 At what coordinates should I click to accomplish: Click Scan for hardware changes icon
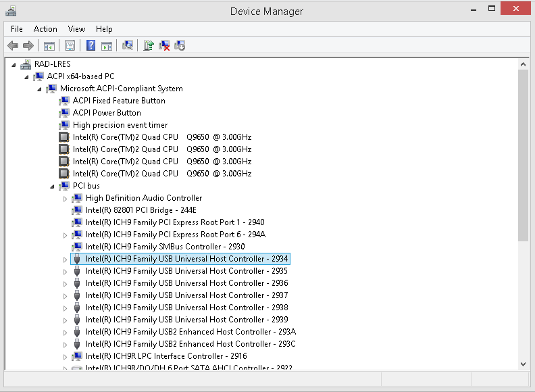pyautogui.click(x=128, y=45)
